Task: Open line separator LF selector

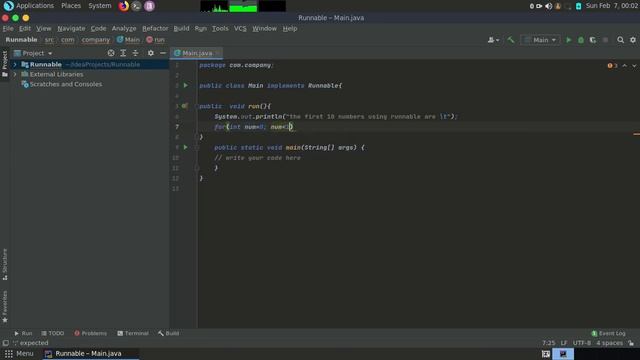Action: pyautogui.click(x=564, y=343)
